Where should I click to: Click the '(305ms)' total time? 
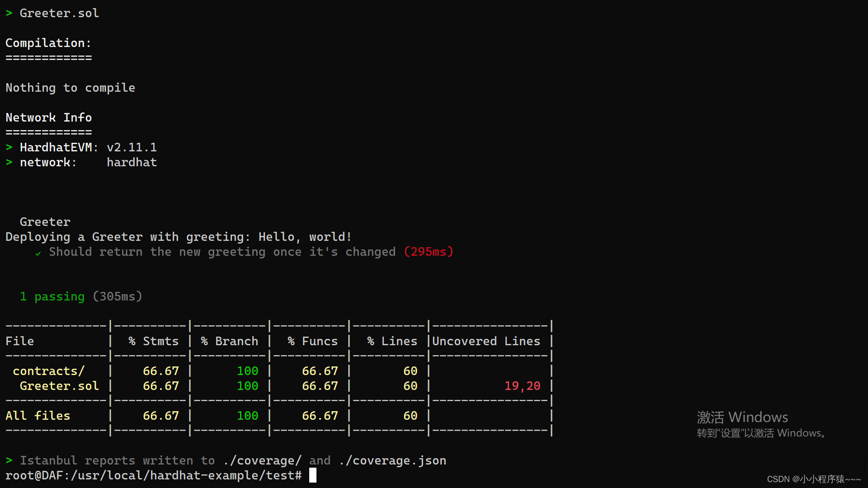(117, 296)
